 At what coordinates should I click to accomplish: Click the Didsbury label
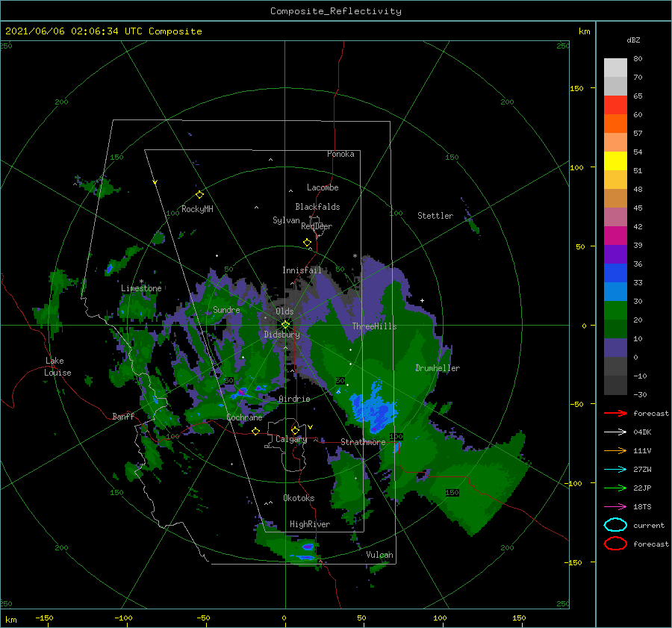[x=282, y=335]
